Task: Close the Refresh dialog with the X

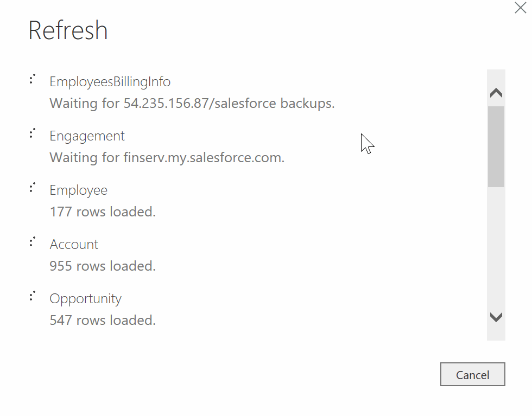Action: click(x=520, y=8)
